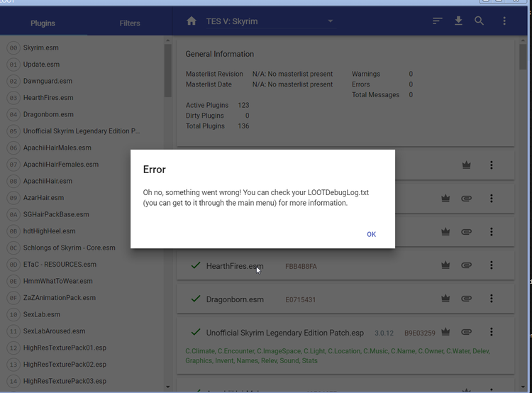This screenshot has width=532, height=393.
Task: Select SexLabAroused.esm in the sidebar
Action: pos(82,331)
